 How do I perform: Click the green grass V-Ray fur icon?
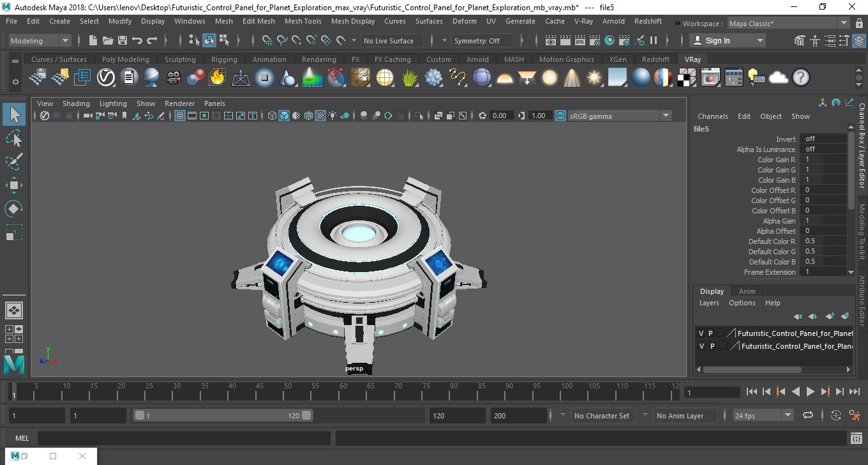[x=409, y=78]
